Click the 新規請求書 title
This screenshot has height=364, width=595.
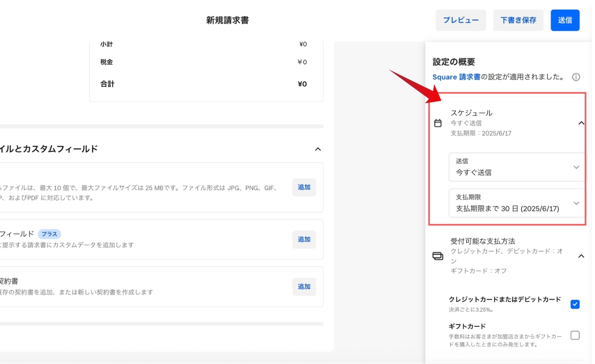tap(228, 20)
